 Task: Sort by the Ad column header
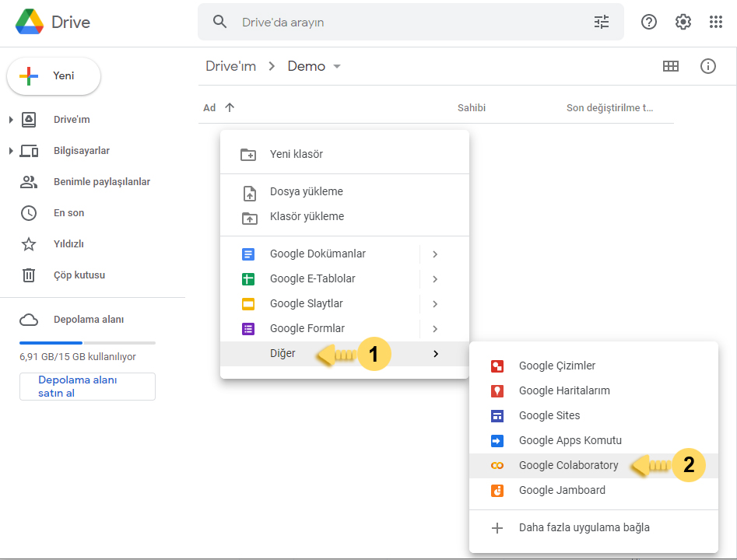coord(209,108)
